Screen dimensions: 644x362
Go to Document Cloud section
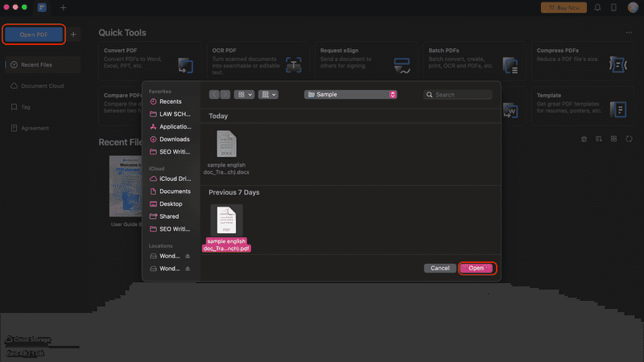pos(43,86)
